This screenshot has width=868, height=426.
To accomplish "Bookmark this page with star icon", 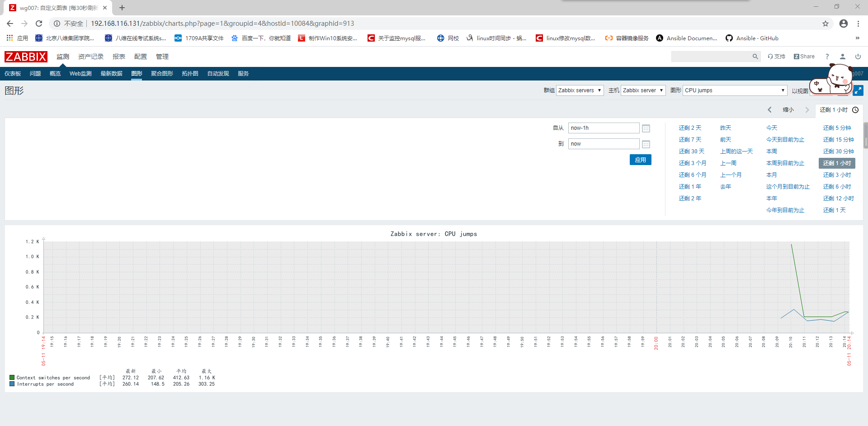I will [826, 24].
